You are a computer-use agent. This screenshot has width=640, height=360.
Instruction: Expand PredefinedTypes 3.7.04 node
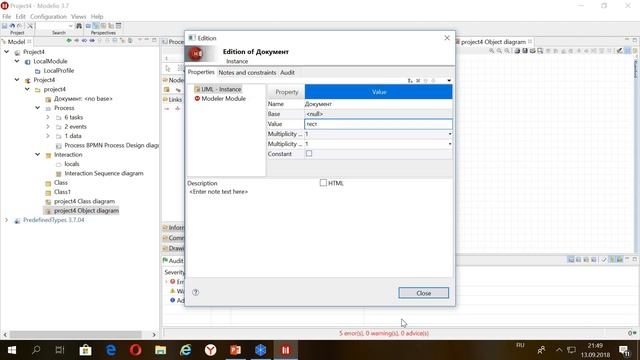point(7,220)
